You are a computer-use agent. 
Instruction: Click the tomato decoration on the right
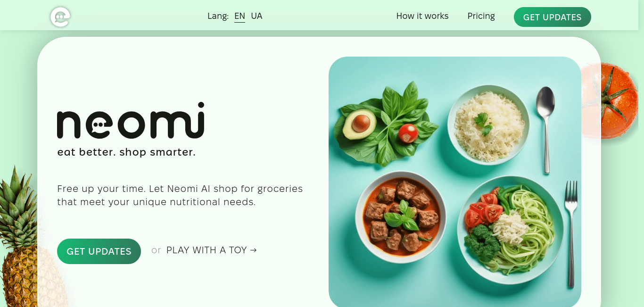coord(611,100)
